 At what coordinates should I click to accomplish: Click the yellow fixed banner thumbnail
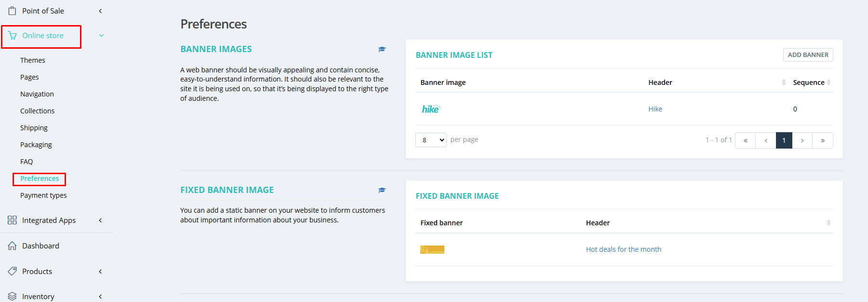(432, 249)
